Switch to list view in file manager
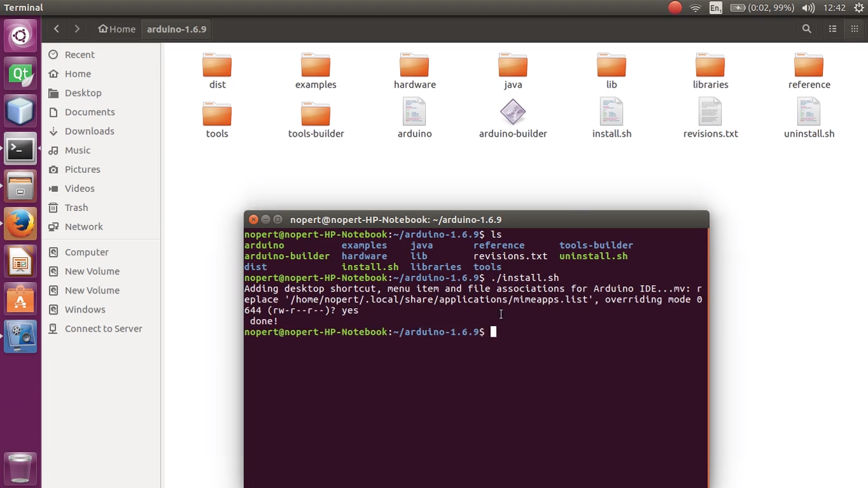 click(832, 29)
